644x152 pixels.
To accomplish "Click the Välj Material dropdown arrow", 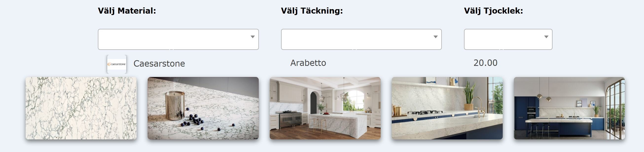I will 253,37.
